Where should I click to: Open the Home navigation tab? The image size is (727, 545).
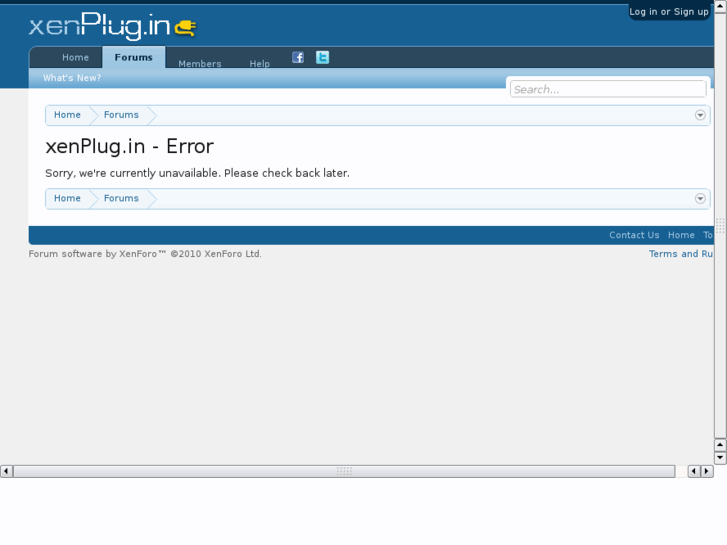pyautogui.click(x=75, y=58)
